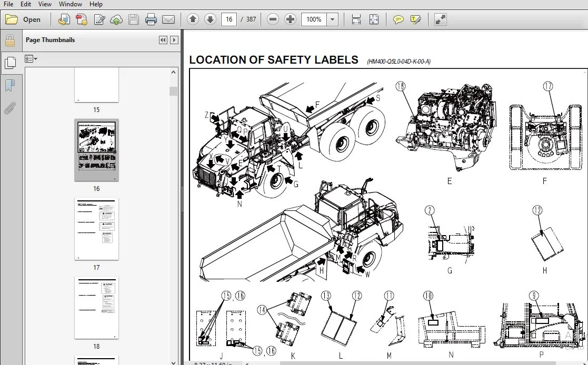Click the zoom out minus button
Image resolution: width=588 pixels, height=365 pixels.
273,19
